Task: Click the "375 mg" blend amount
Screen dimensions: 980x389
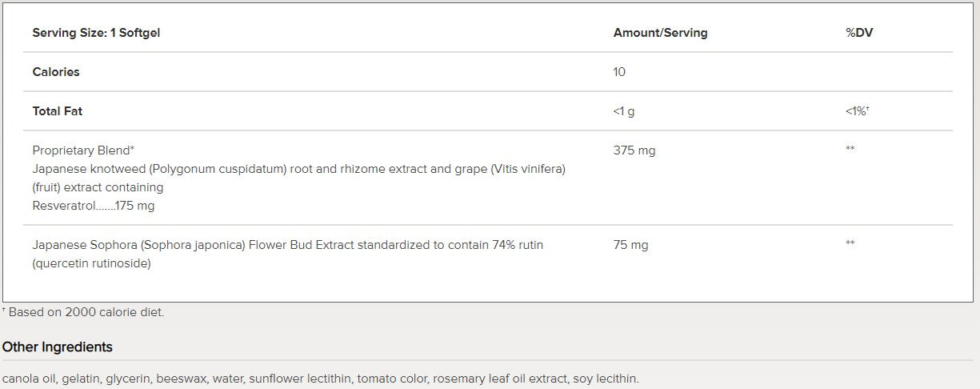Action: click(x=634, y=150)
